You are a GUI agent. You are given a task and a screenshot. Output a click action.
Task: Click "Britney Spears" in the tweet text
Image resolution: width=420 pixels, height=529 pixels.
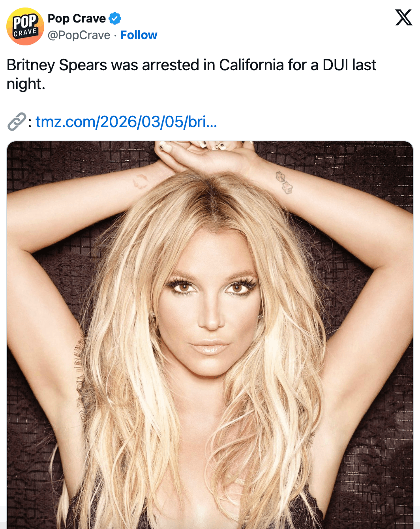[57, 65]
